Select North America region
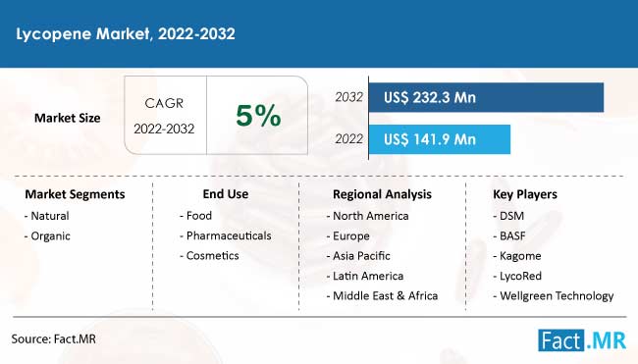The width and height of the screenshot is (638, 364). 367,216
